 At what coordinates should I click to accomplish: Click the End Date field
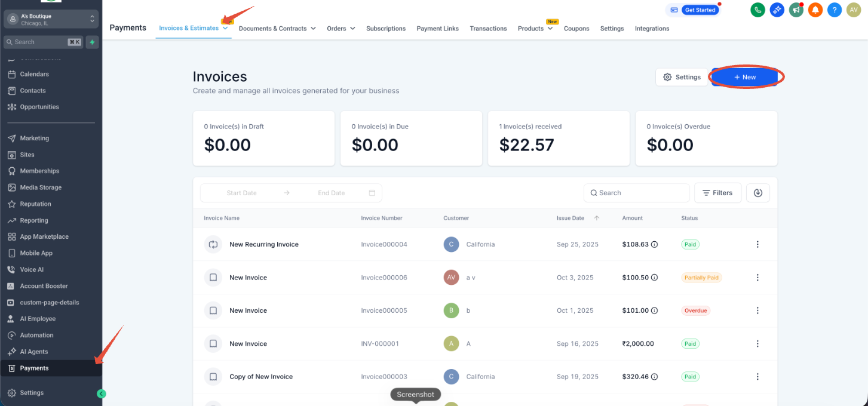click(332, 193)
